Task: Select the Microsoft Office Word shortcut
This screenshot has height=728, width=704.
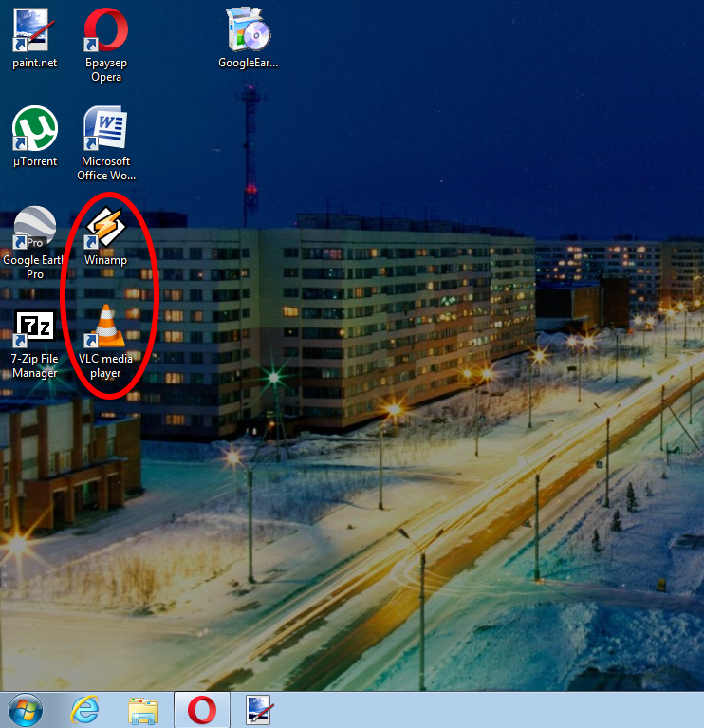Action: click(105, 129)
